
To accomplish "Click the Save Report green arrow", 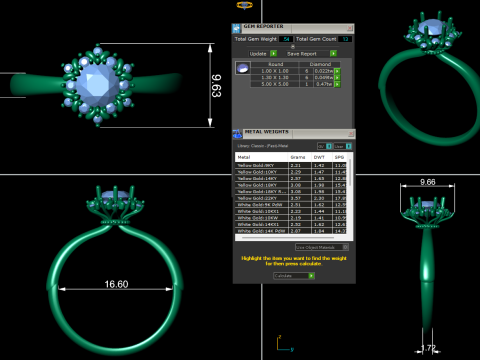I will [x=333, y=53].
